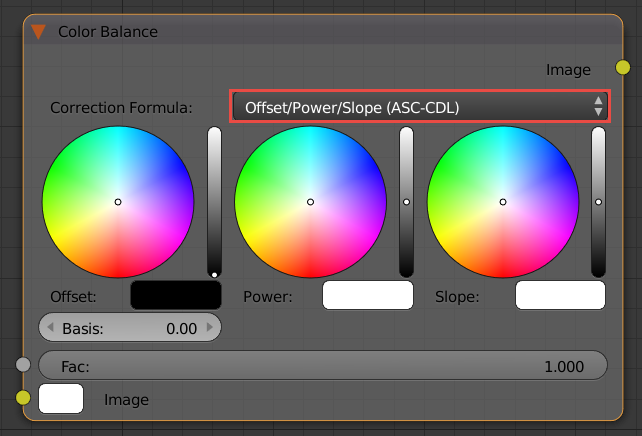Click the Correction Formula label
Screen dimensions: 642x436
(121, 108)
